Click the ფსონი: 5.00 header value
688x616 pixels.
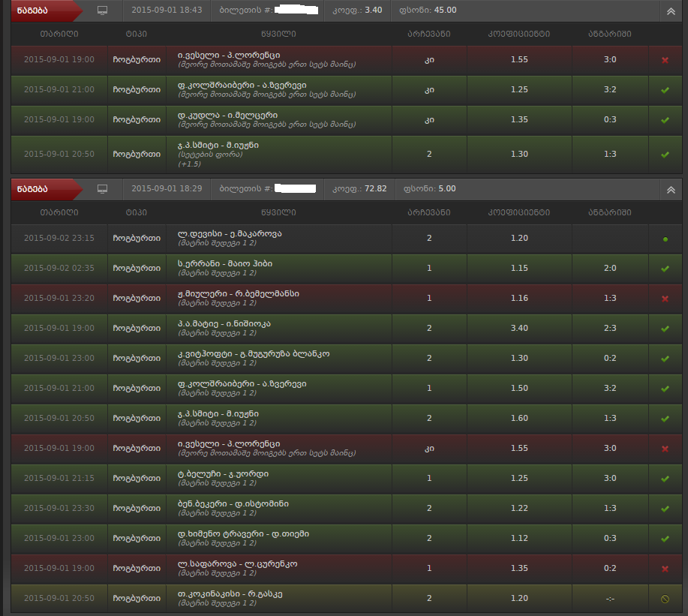coord(430,188)
